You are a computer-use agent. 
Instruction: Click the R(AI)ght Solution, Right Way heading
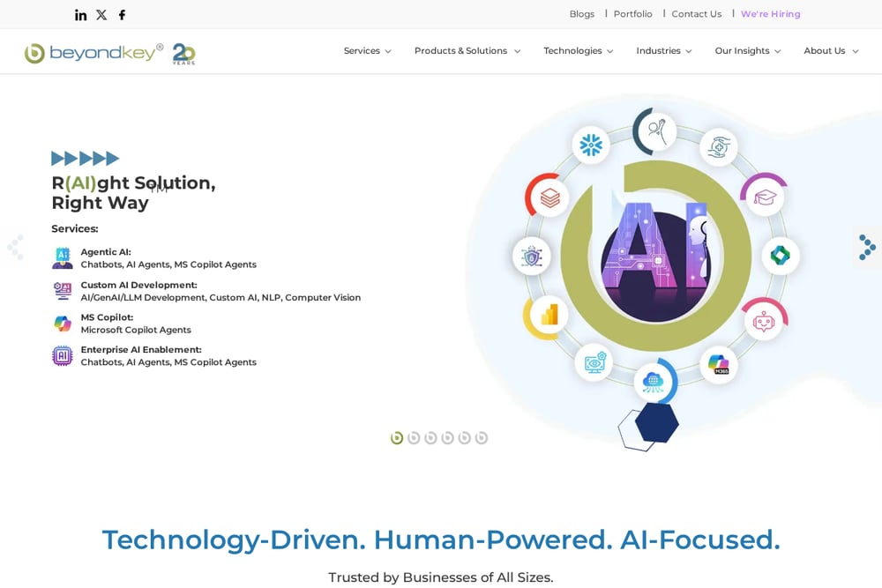point(133,192)
